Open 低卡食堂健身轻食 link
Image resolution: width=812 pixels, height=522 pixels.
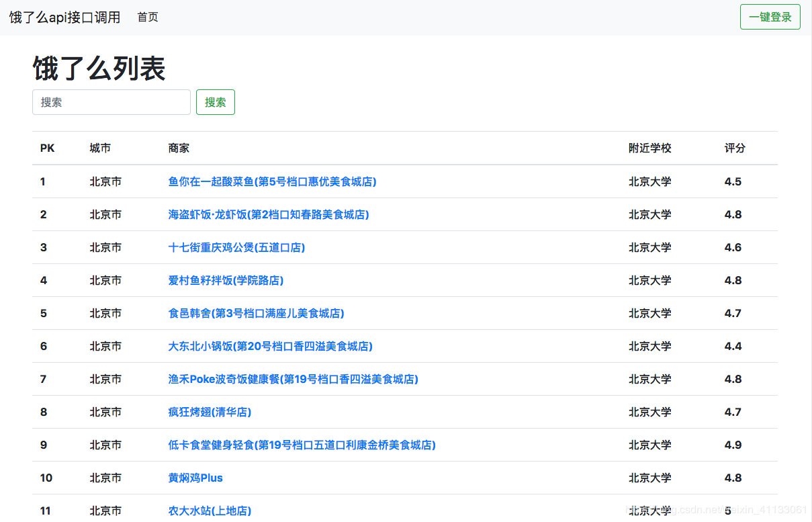[302, 445]
